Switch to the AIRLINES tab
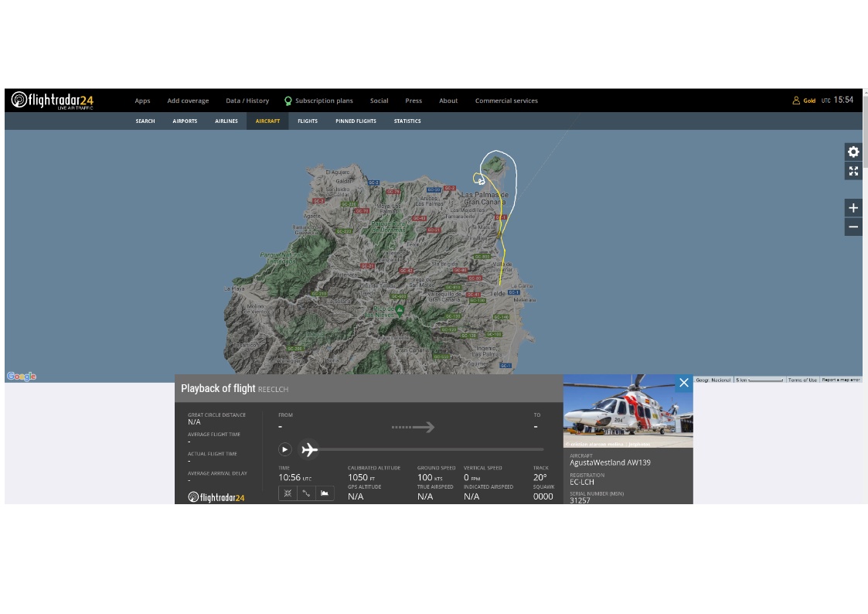Image resolution: width=868 pixels, height=614 pixels. click(x=226, y=121)
